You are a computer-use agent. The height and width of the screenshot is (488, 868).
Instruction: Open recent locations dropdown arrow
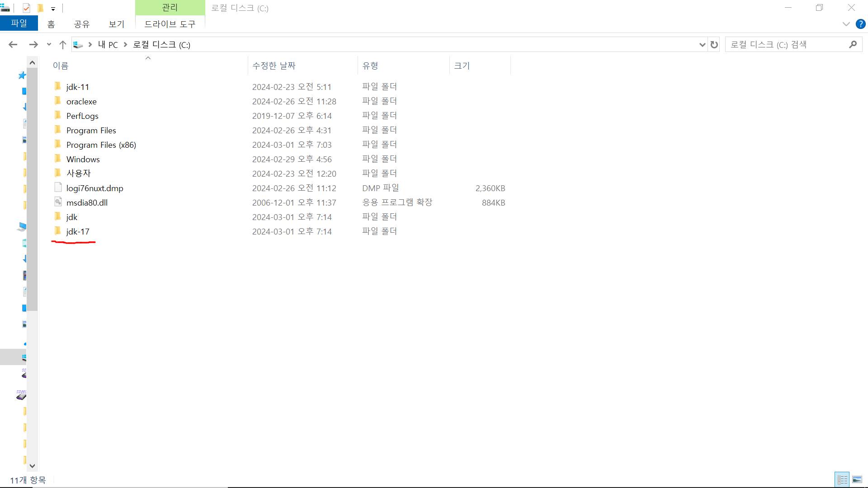49,44
